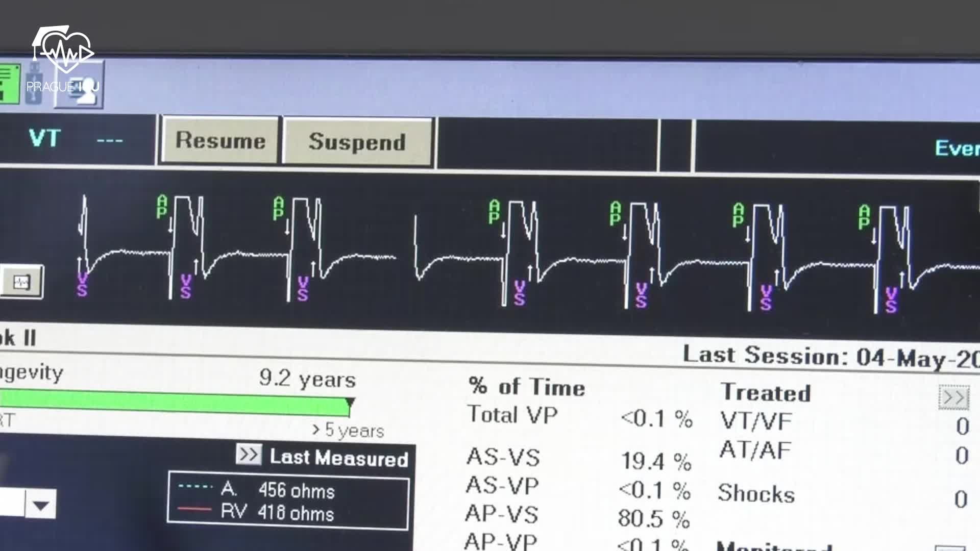Click the green report document icon
980x551 pixels.
pyautogui.click(x=9, y=84)
